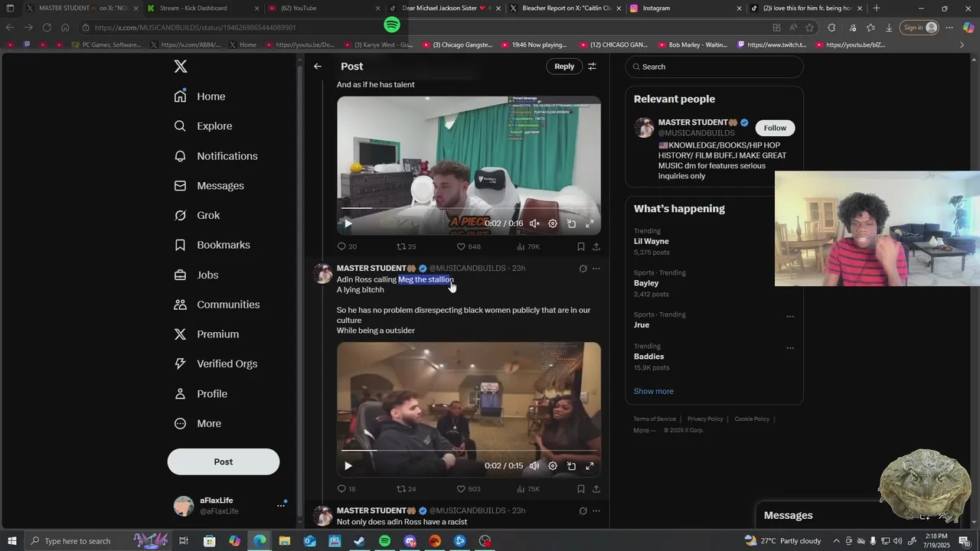Open the Lil Wayne trending topic
This screenshot has width=980, height=551.
(651, 241)
